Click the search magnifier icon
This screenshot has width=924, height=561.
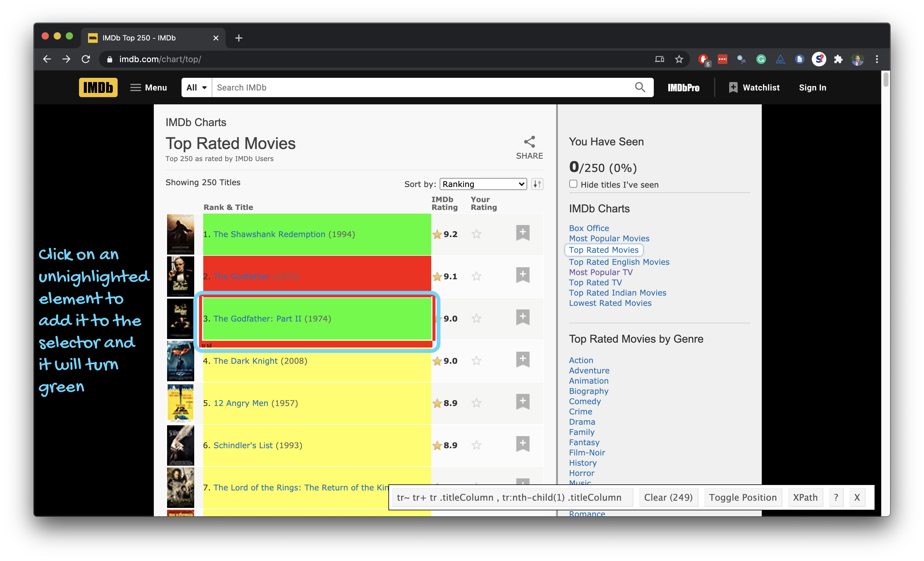[x=640, y=87]
